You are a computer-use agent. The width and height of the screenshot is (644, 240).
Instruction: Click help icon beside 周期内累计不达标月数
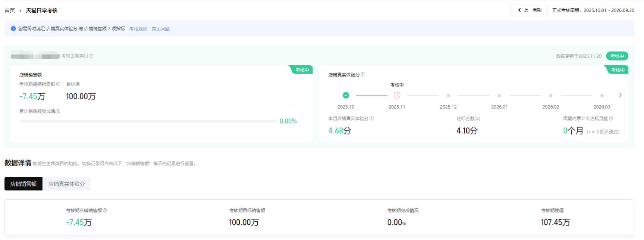coord(611,119)
